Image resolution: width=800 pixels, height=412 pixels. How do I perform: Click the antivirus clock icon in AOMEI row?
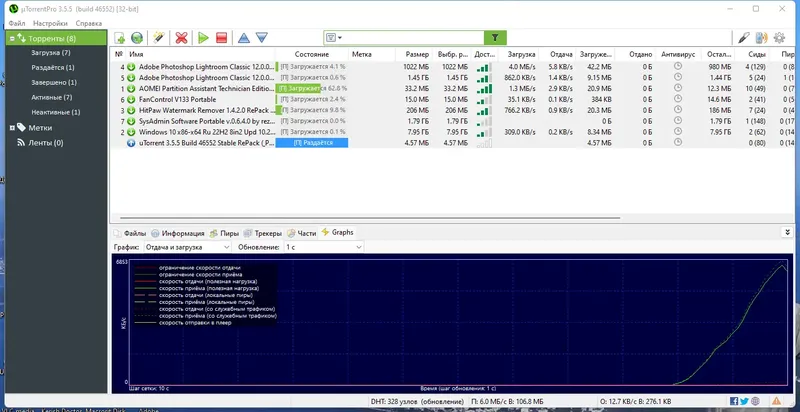click(678, 88)
